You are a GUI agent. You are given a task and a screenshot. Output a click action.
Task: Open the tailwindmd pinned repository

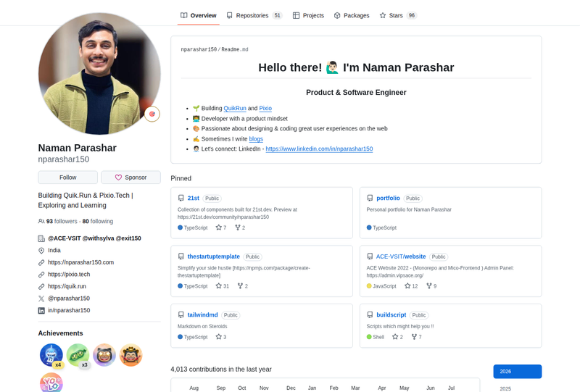pyautogui.click(x=202, y=315)
